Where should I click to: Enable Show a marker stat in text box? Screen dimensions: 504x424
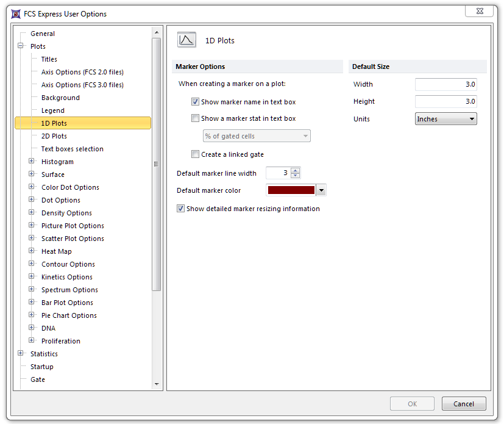coord(195,118)
